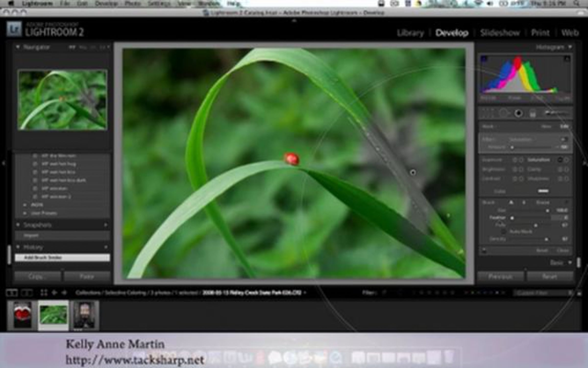Open the brush Color swatch
Viewport: 588px width, 368px height.
click(543, 191)
